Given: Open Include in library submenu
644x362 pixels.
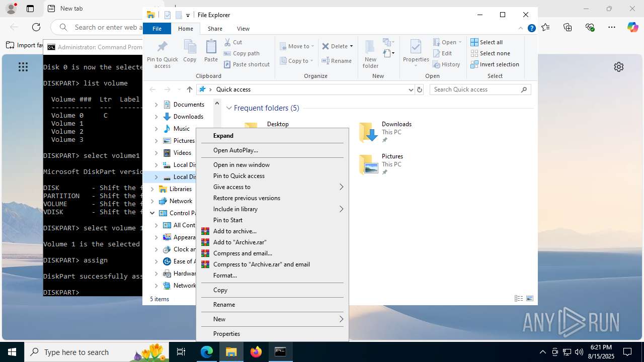Looking at the screenshot, I should point(272,209).
